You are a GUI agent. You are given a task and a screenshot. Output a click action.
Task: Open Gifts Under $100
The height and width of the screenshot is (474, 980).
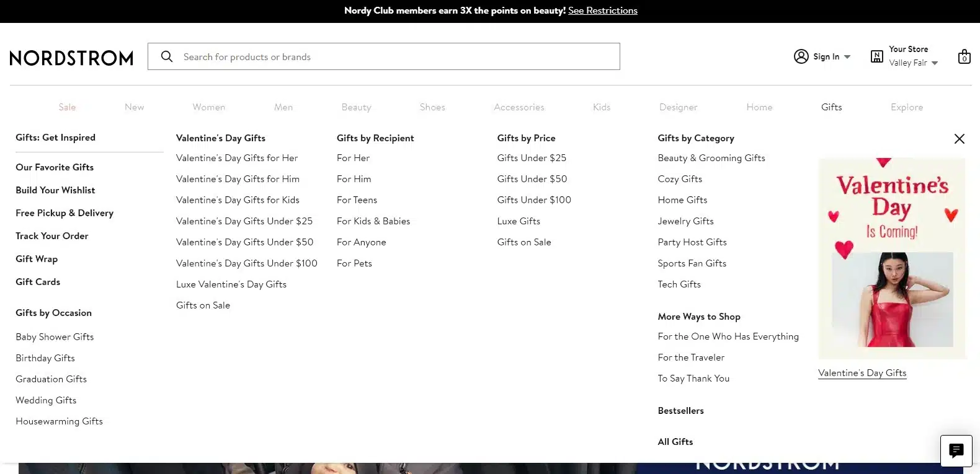pyautogui.click(x=534, y=200)
